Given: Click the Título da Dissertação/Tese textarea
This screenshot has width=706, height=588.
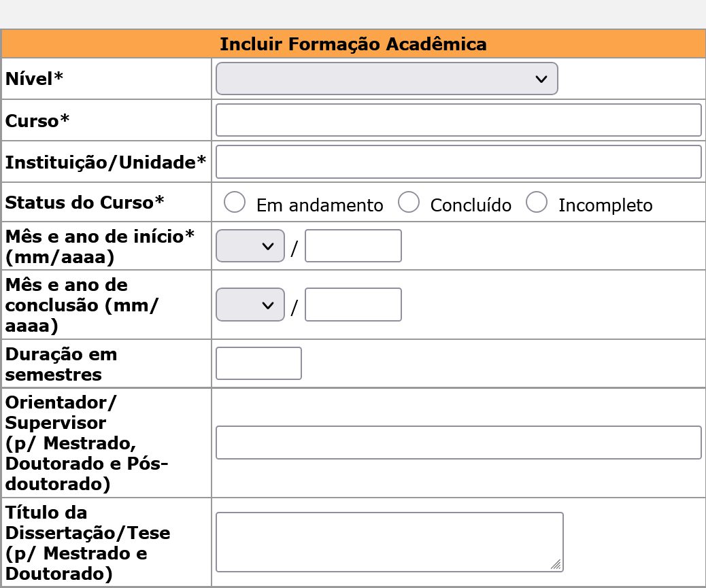Looking at the screenshot, I should tap(389, 542).
